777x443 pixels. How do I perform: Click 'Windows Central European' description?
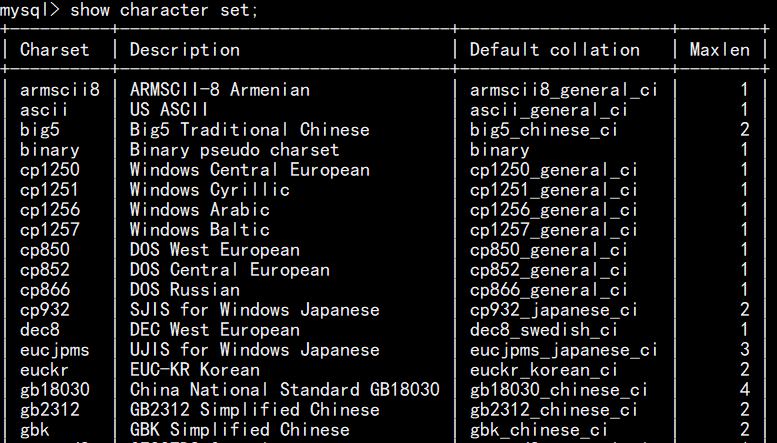click(250, 170)
